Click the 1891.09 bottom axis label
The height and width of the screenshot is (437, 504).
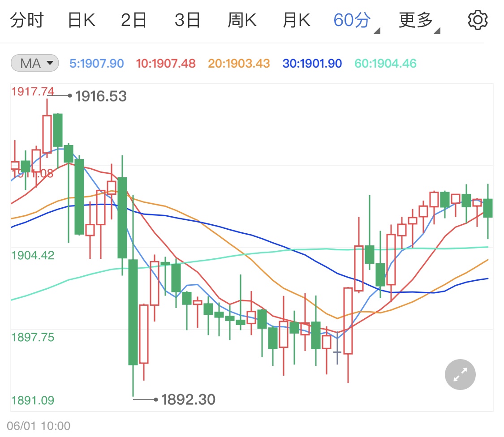point(33,400)
